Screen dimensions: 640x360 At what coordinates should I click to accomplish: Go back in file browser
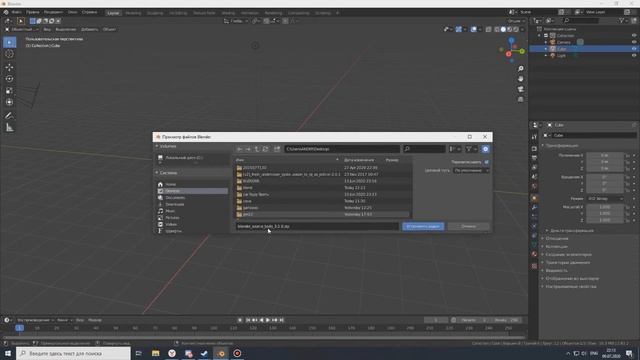(240, 149)
